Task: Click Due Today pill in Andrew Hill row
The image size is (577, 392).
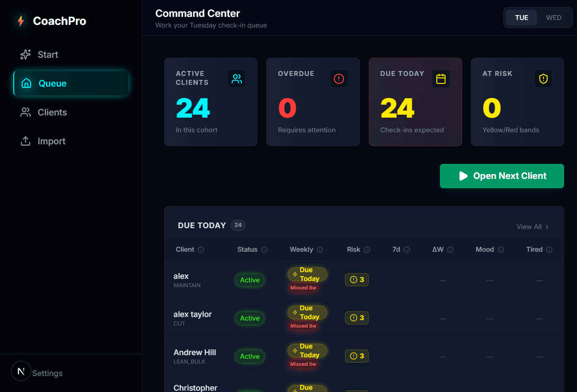Action: pyautogui.click(x=307, y=351)
